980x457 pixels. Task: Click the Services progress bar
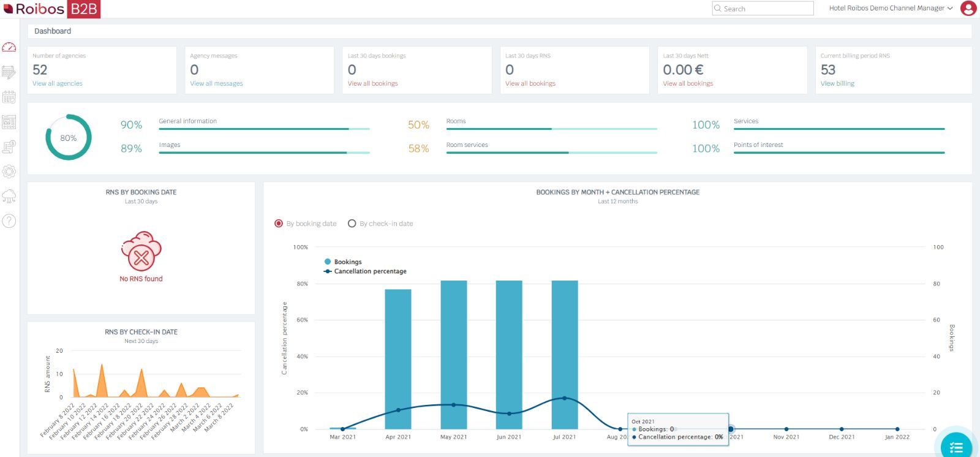pyautogui.click(x=839, y=129)
